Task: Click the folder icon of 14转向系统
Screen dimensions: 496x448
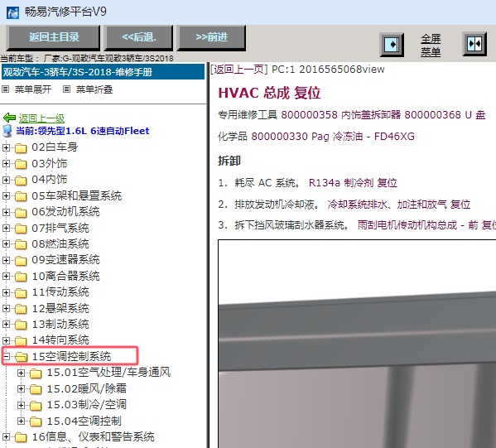Action: coord(21,340)
